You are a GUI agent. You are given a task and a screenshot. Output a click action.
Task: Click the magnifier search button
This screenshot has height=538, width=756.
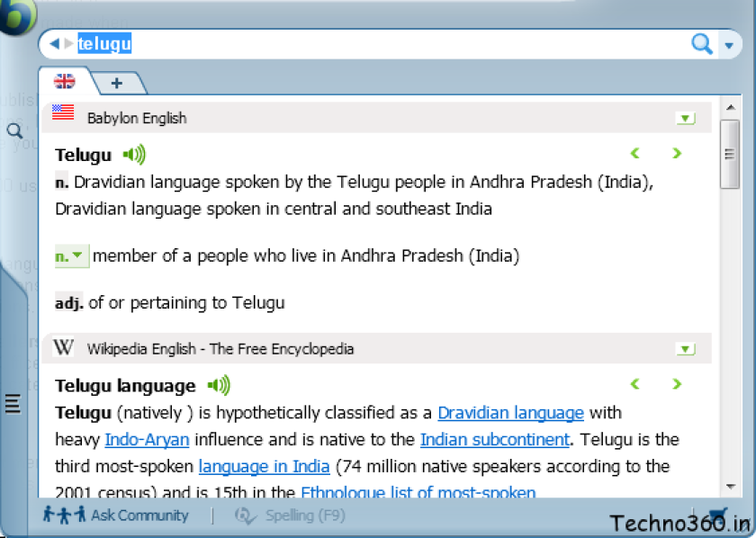click(701, 44)
